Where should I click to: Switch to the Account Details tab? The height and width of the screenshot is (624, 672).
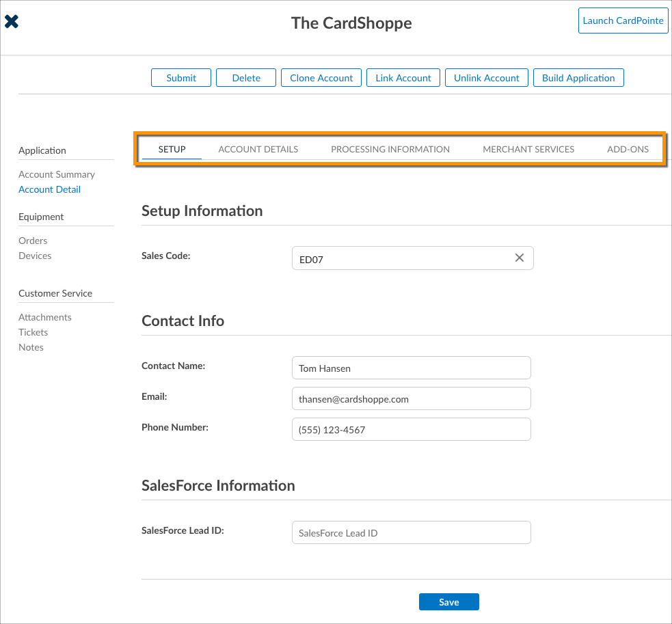coord(258,149)
